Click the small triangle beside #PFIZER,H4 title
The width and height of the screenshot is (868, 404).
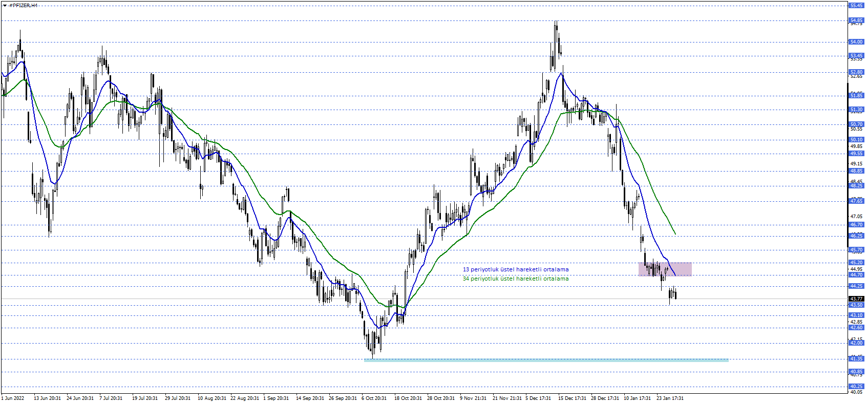5,5
